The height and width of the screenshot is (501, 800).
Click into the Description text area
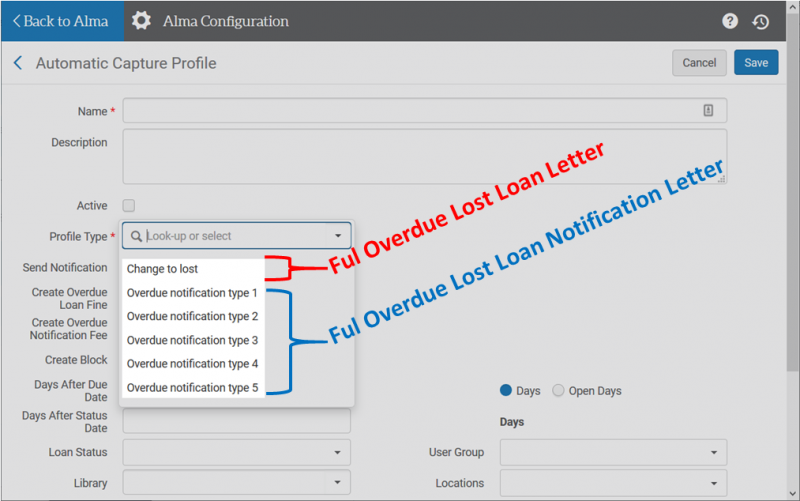click(424, 156)
